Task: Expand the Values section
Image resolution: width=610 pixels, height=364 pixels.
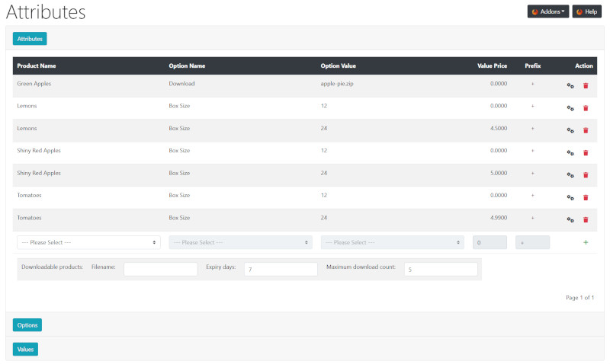Action: (x=25, y=350)
